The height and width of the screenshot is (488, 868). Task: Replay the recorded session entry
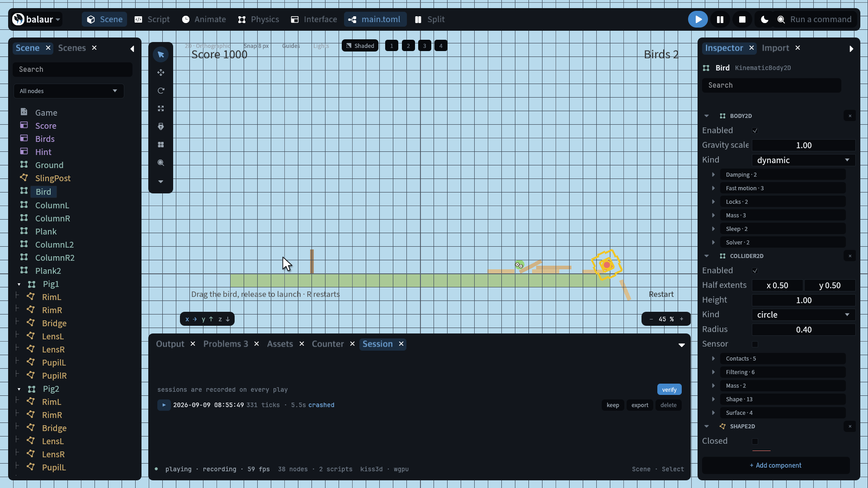164,405
